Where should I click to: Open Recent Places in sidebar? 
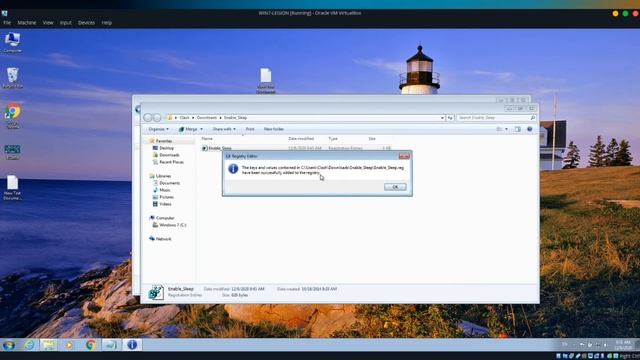[171, 162]
